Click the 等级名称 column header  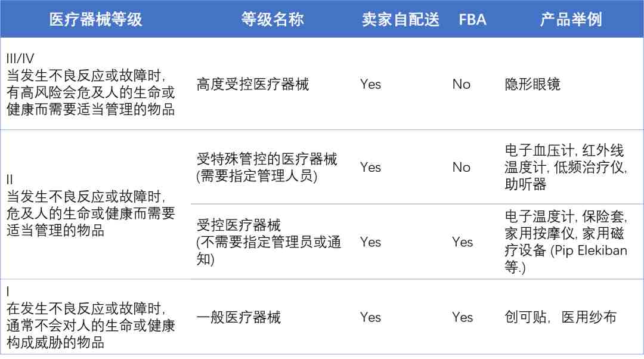pyautogui.click(x=273, y=19)
